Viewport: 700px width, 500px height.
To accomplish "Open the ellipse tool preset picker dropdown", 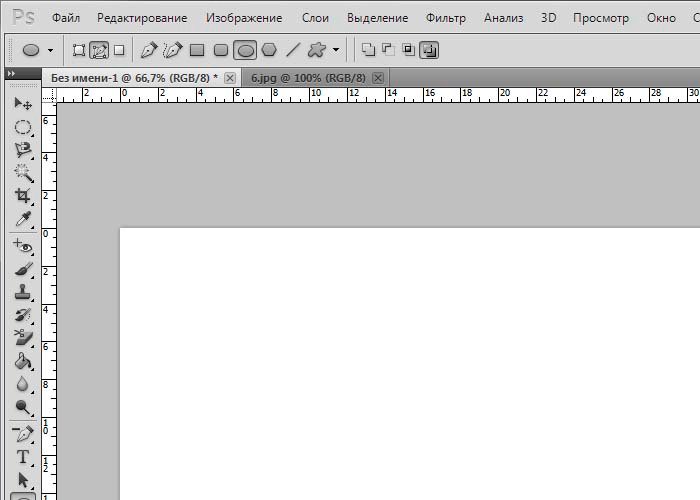I will coord(50,49).
